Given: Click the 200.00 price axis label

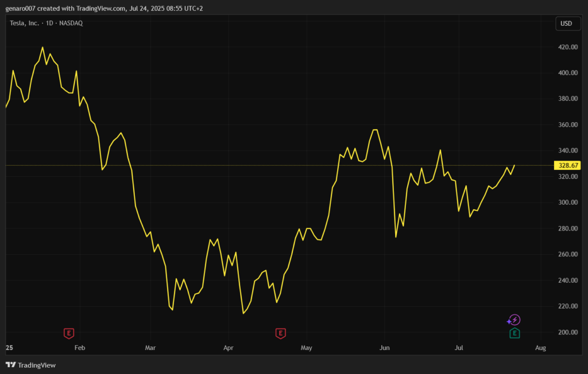Looking at the screenshot, I should 567,333.
